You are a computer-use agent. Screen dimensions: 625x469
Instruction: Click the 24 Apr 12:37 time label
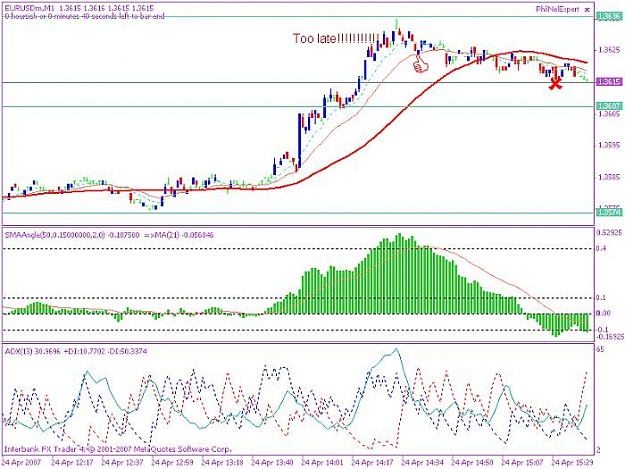pos(122,463)
